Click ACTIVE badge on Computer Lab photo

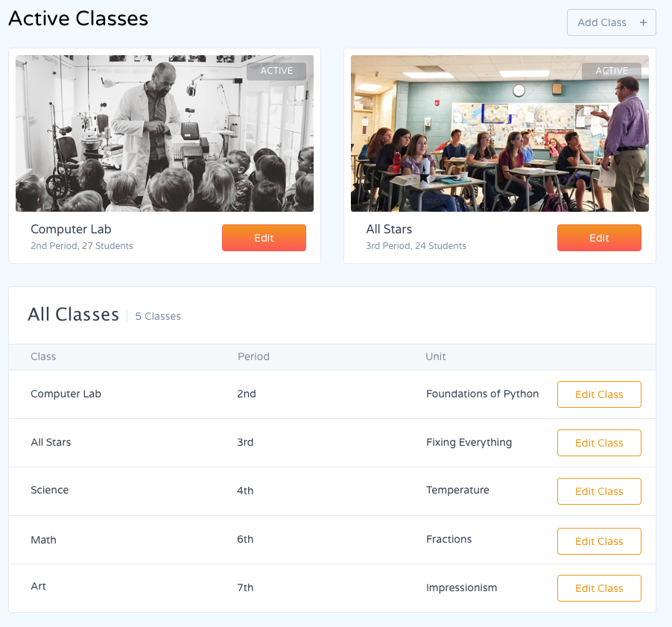[x=276, y=71]
